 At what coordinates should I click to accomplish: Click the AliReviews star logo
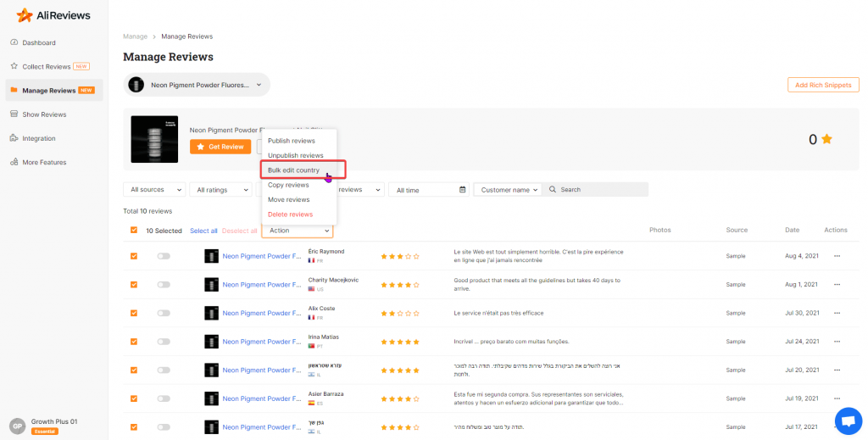tap(25, 15)
